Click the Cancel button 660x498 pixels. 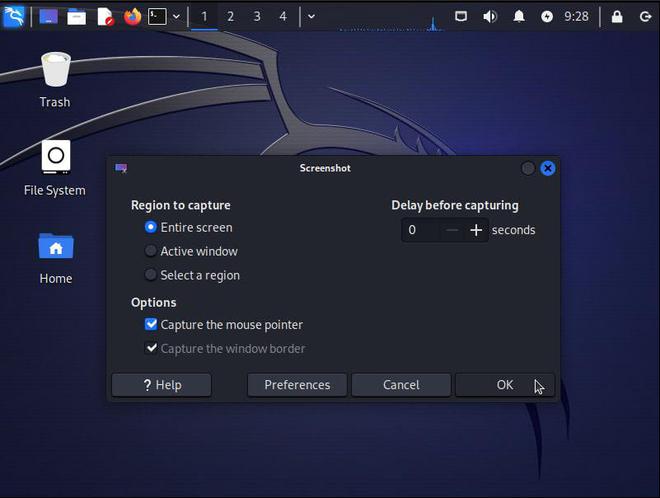401,385
